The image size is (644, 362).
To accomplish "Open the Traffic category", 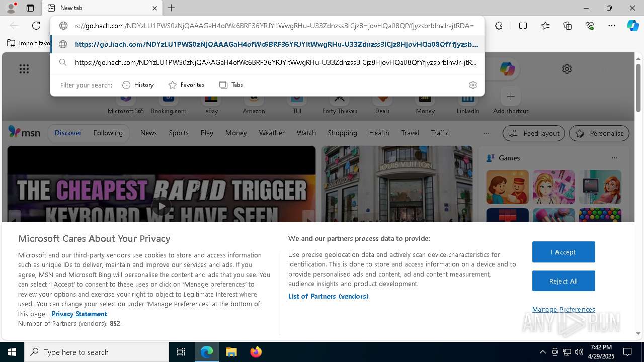I will (x=440, y=133).
